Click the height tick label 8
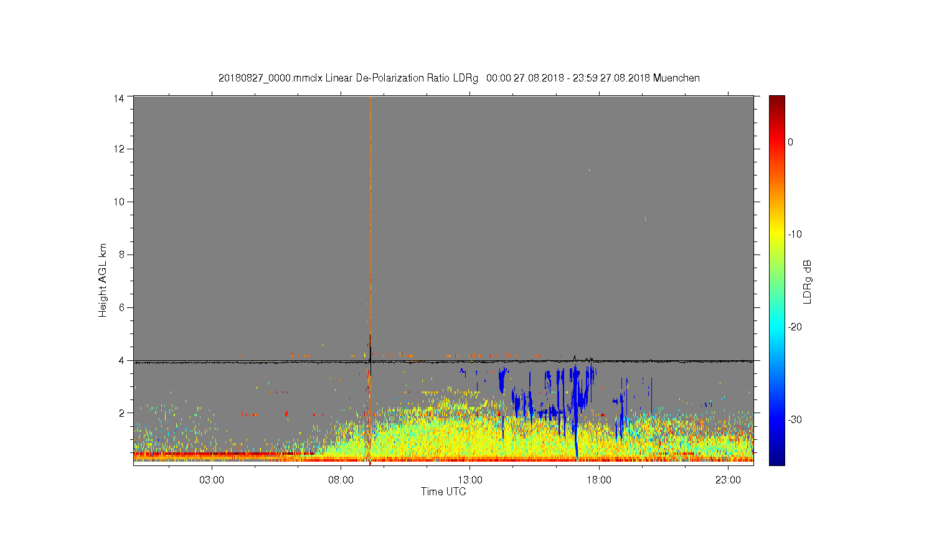Viewport: 934px width, 560px height. 121,254
